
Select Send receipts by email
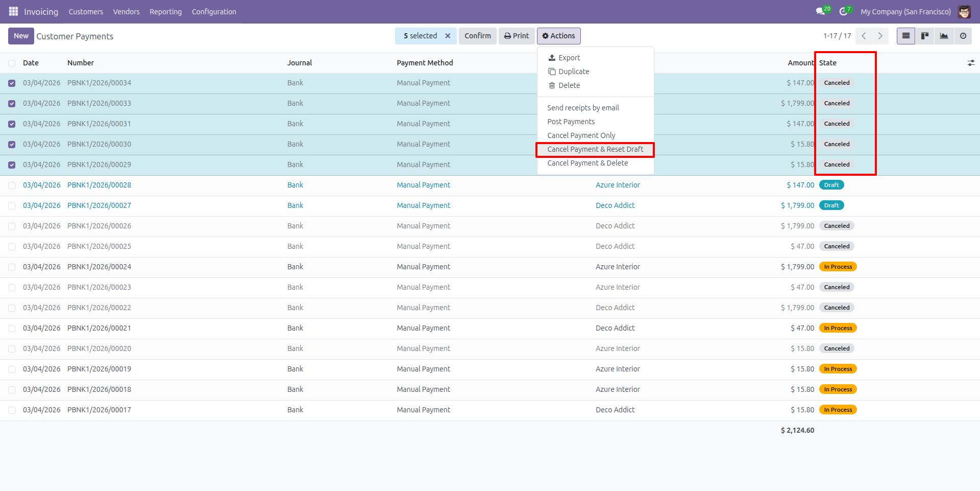(583, 108)
